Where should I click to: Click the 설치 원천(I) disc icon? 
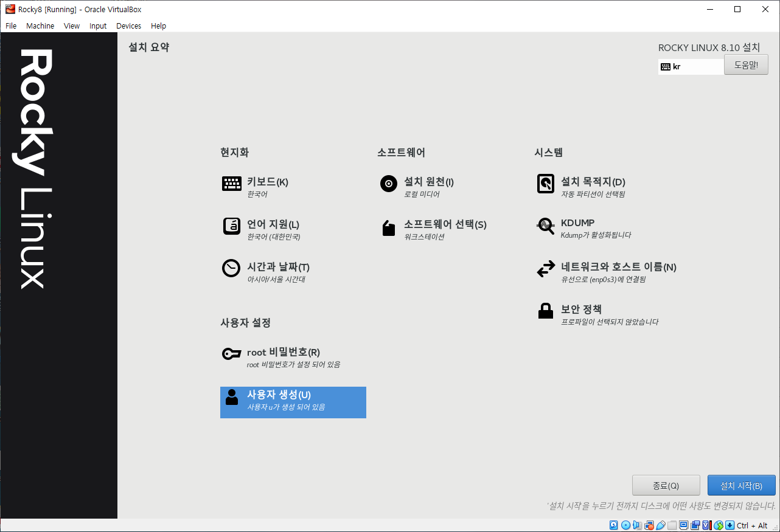389,184
